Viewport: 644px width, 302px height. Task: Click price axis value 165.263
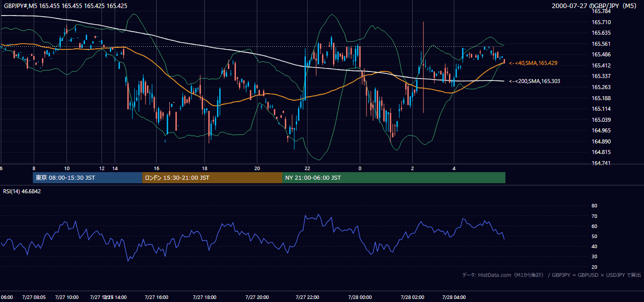(601, 87)
